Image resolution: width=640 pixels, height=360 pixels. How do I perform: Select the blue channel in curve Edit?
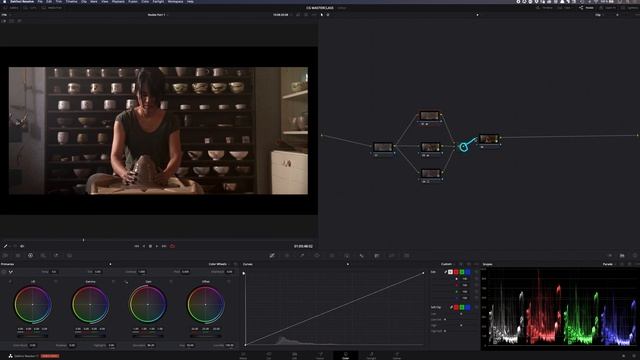468,272
